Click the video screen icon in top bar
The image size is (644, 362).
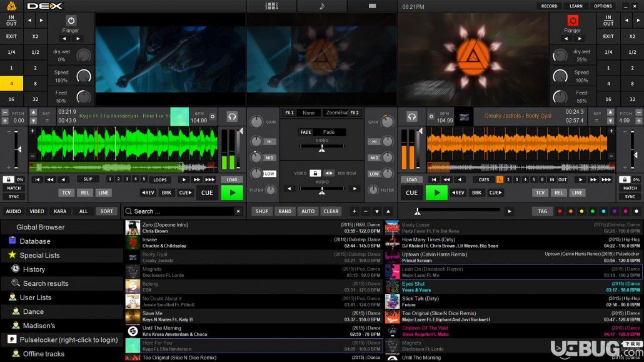372,6
